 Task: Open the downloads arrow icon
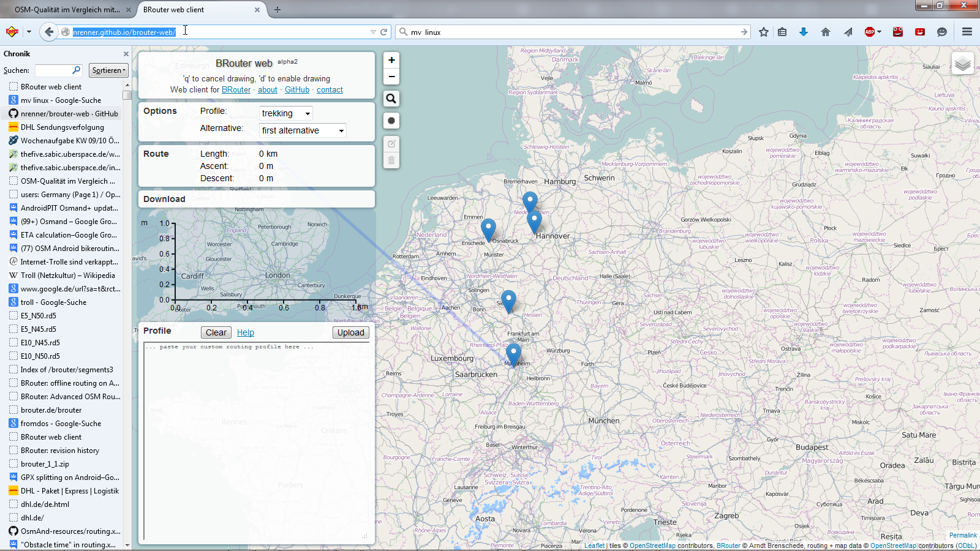pos(804,32)
